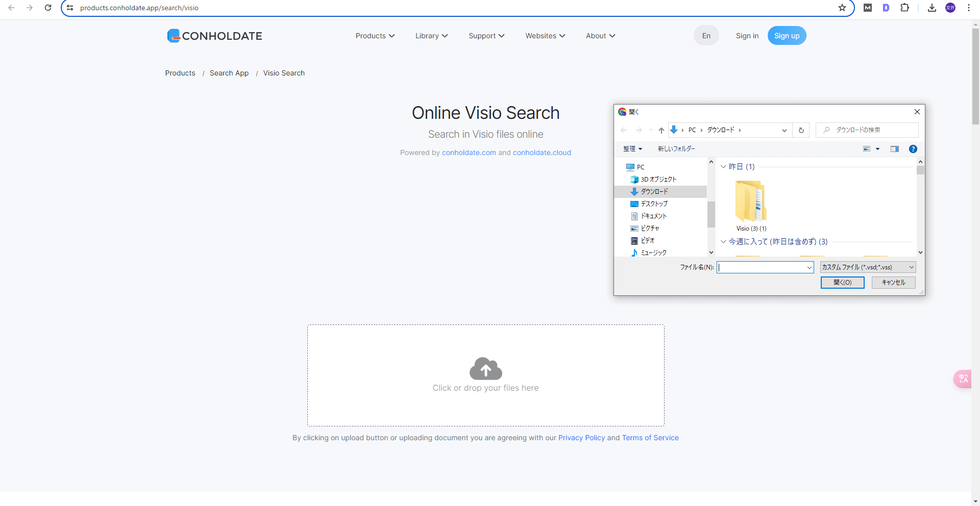Open the Products breadcrumb link
980x506 pixels.
tap(180, 73)
